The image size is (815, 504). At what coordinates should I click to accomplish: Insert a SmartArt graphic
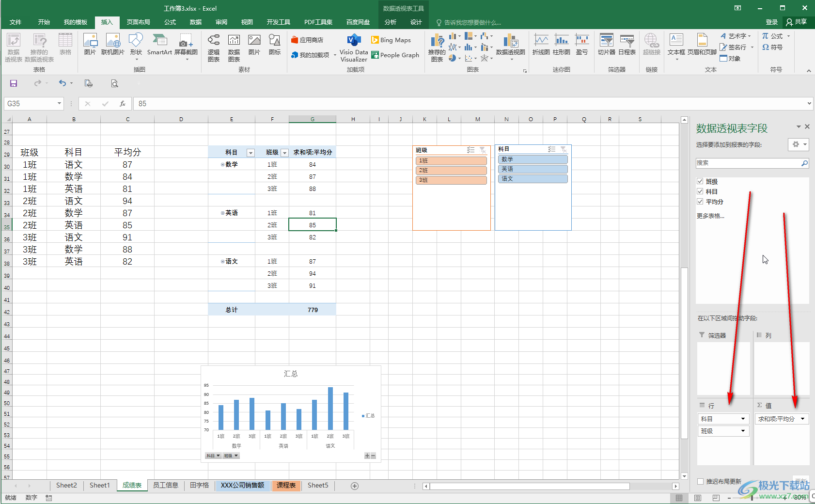[159, 45]
